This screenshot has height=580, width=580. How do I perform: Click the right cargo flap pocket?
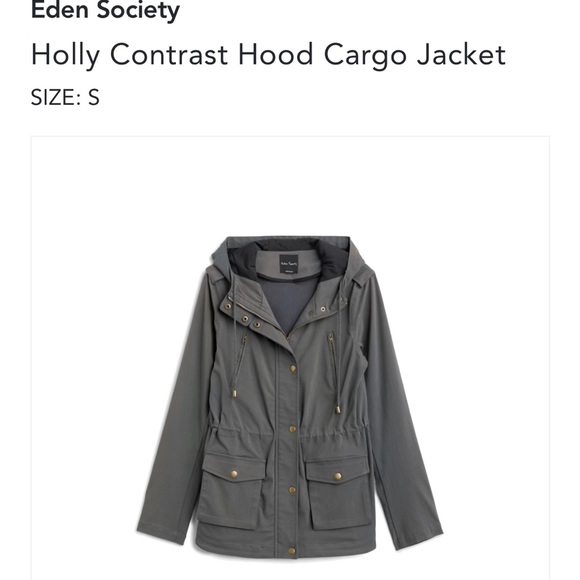(x=339, y=492)
